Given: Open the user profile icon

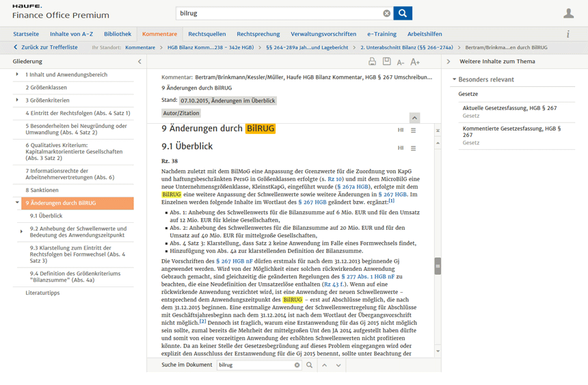Looking at the screenshot, I should pos(568,13).
